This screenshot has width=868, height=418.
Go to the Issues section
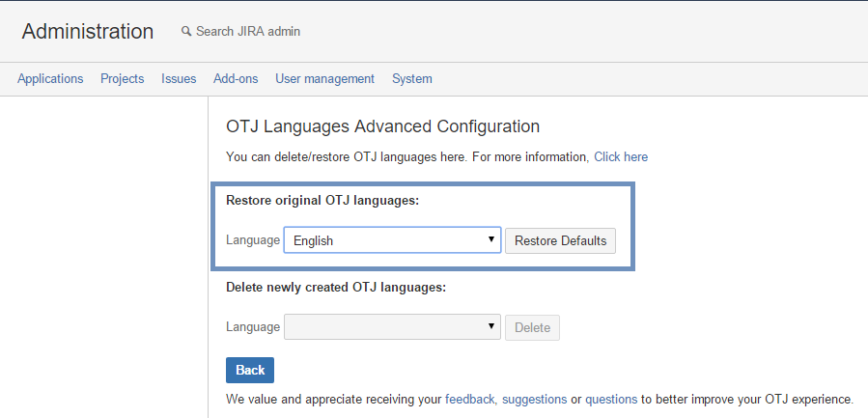point(179,78)
